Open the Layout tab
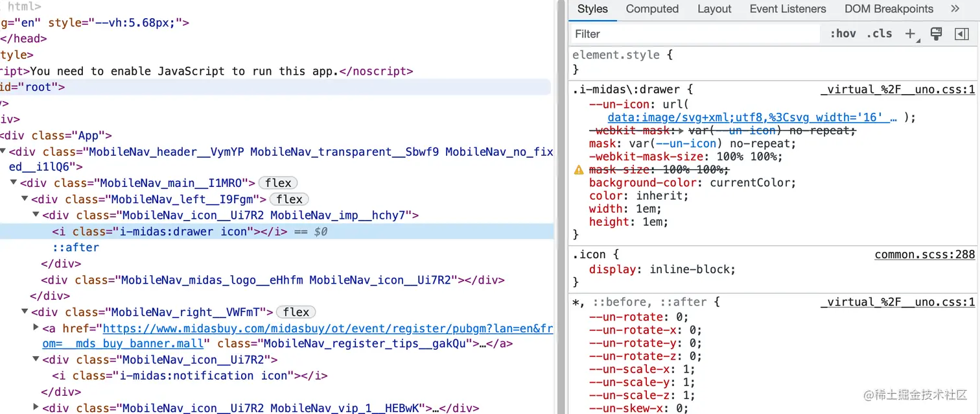The height and width of the screenshot is (414, 980). pyautogui.click(x=714, y=8)
